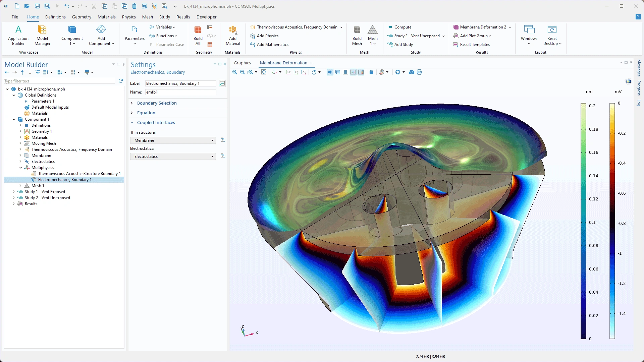Click Add Study in the ribbon
Viewport: 644px width, 362px height.
point(403,45)
